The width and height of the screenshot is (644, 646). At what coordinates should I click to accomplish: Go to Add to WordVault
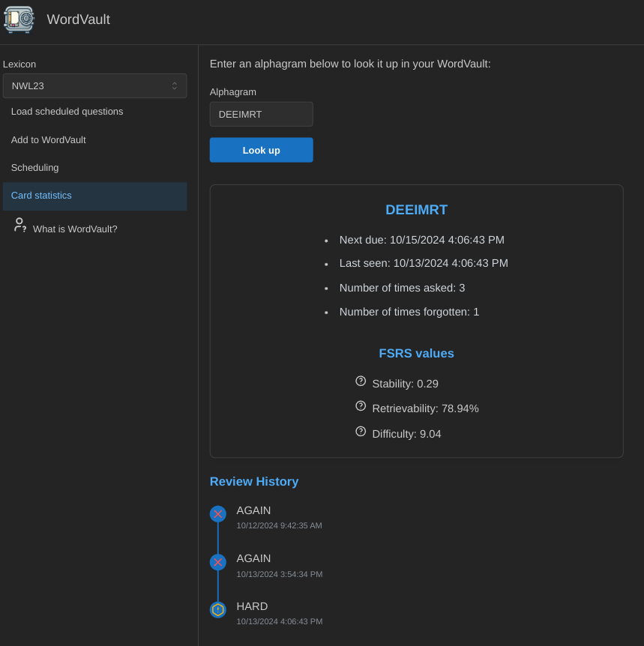point(48,140)
